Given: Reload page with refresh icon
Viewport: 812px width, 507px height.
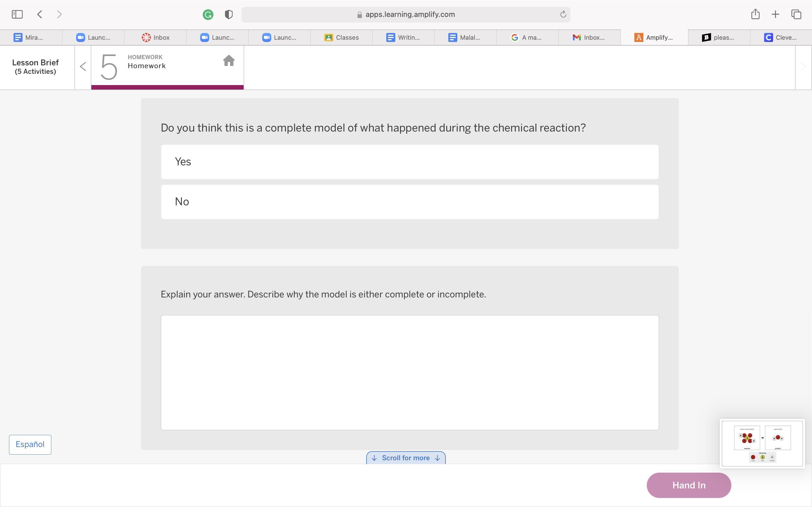Looking at the screenshot, I should [563, 14].
